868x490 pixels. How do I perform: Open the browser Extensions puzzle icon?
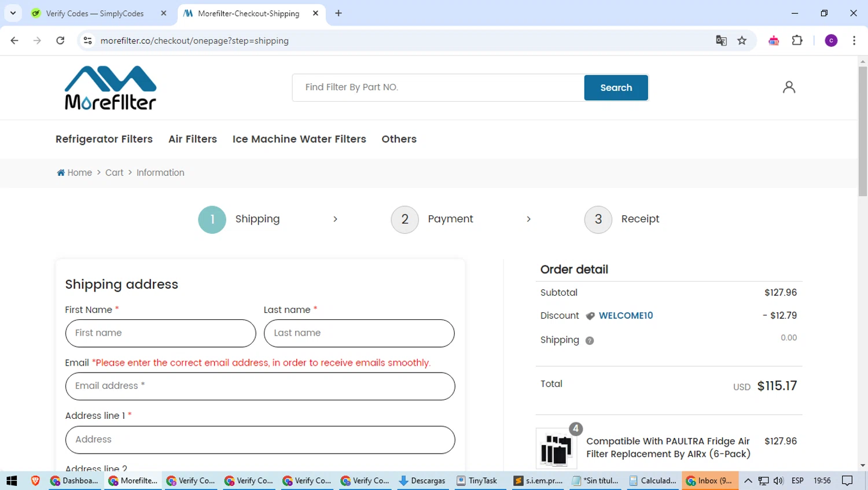tap(797, 40)
